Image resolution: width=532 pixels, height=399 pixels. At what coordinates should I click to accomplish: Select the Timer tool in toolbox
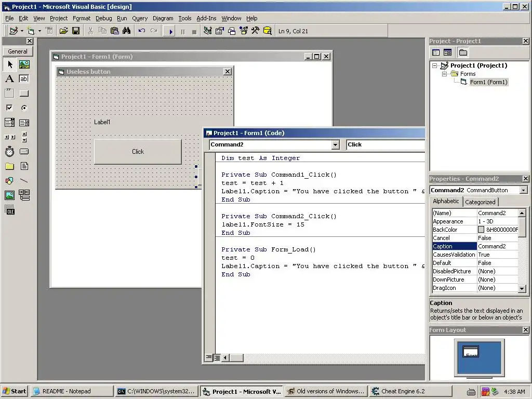pyautogui.click(x=10, y=151)
